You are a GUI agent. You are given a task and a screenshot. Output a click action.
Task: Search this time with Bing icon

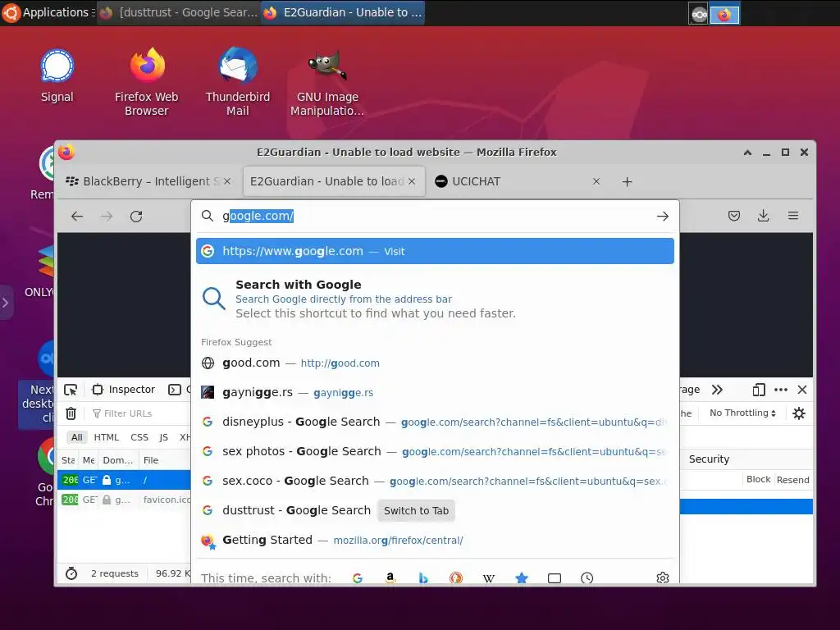coord(423,578)
